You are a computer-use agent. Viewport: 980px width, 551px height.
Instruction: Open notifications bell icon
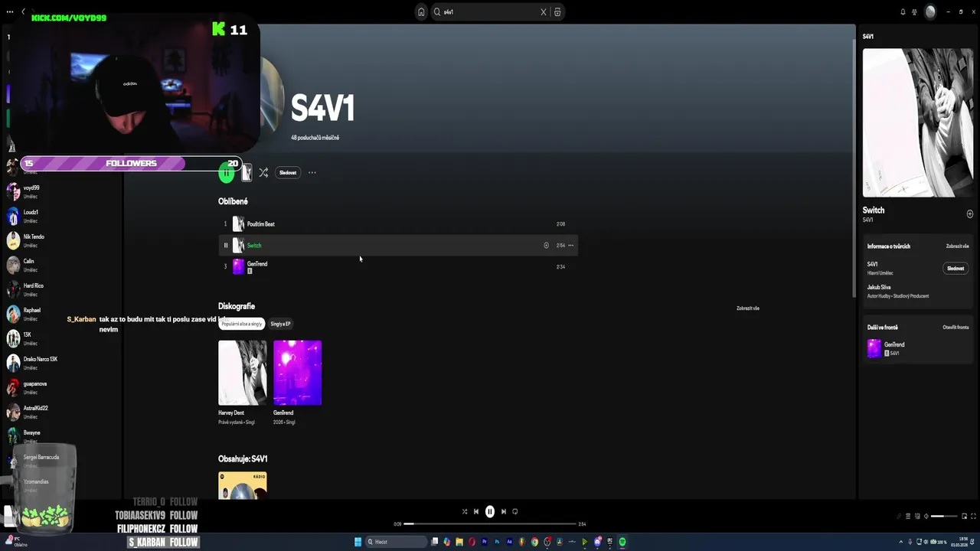pyautogui.click(x=903, y=11)
